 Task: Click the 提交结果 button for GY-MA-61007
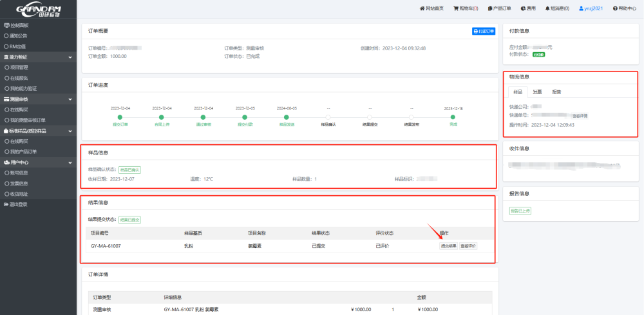click(448, 245)
